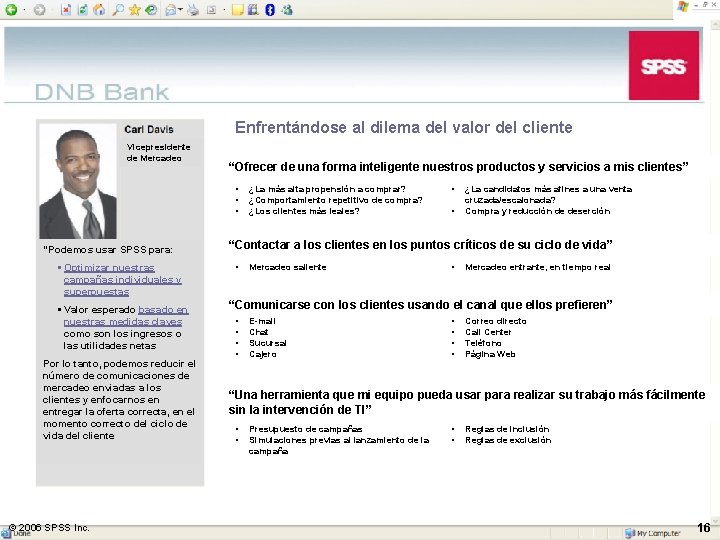Click heading 'Enfrentándose al dilema del valor del cliente'

tap(404, 127)
